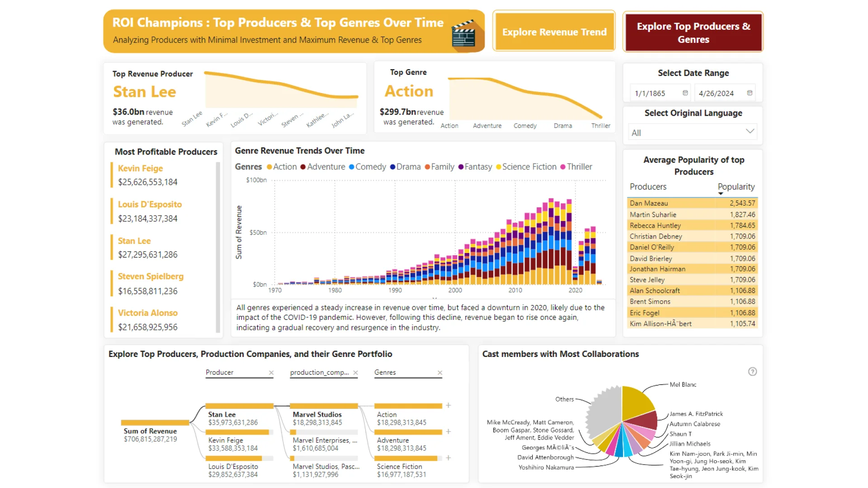The image size is (868, 488).
Task: Toggle Science Fiction genre in chart legend
Action: (526, 167)
